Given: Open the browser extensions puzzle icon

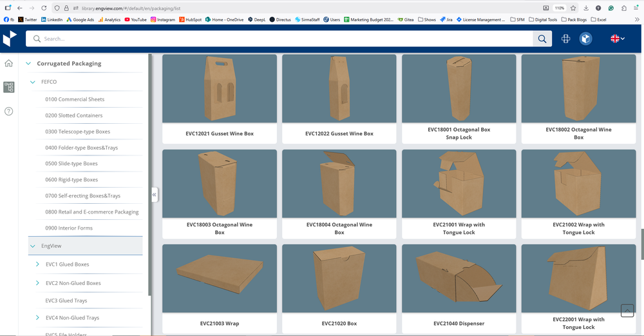Looking at the screenshot, I should pos(624,8).
